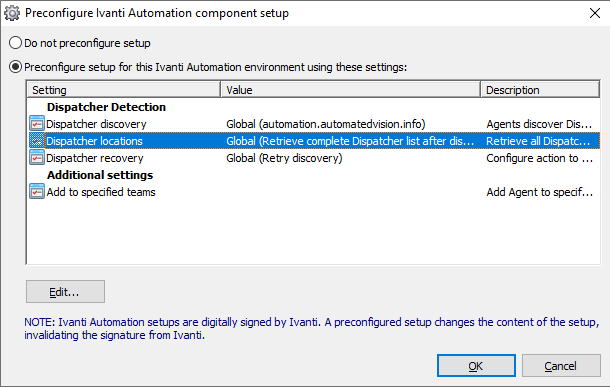Select the 'Dispatcher locations' setting text

point(94,141)
